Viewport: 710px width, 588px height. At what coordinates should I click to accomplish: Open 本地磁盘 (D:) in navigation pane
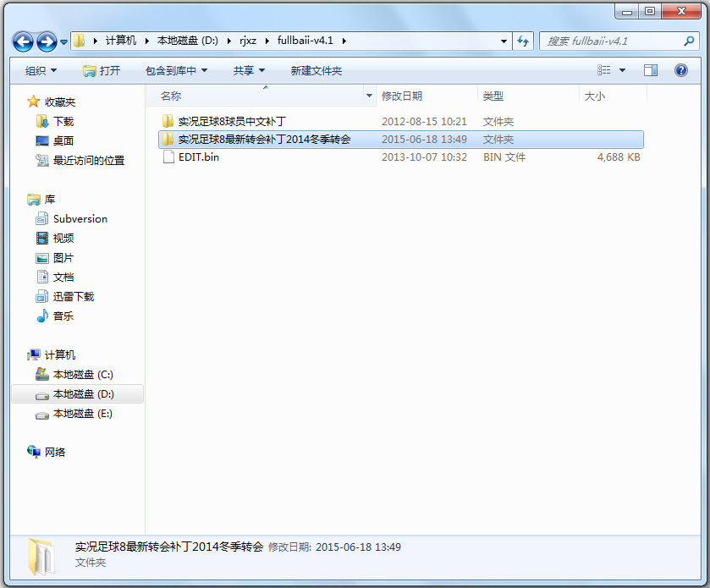pos(83,393)
